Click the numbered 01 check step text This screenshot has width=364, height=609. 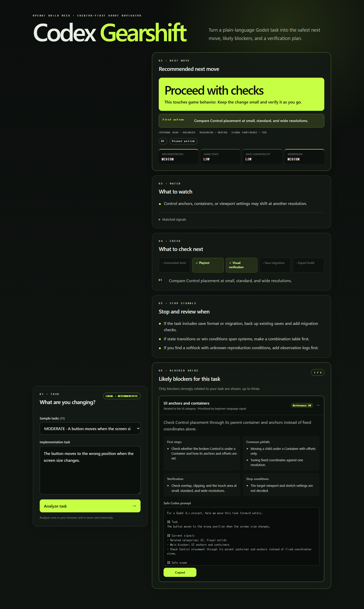click(230, 281)
